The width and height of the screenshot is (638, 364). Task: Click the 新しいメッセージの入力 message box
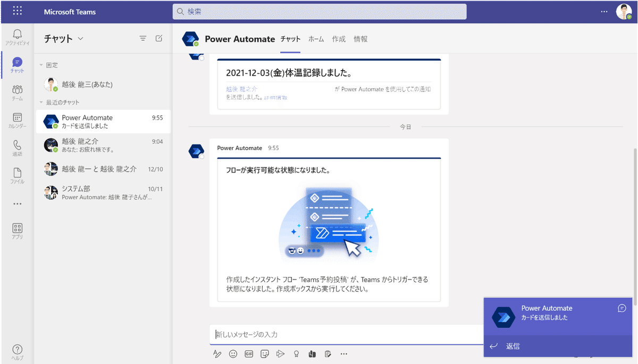point(346,335)
